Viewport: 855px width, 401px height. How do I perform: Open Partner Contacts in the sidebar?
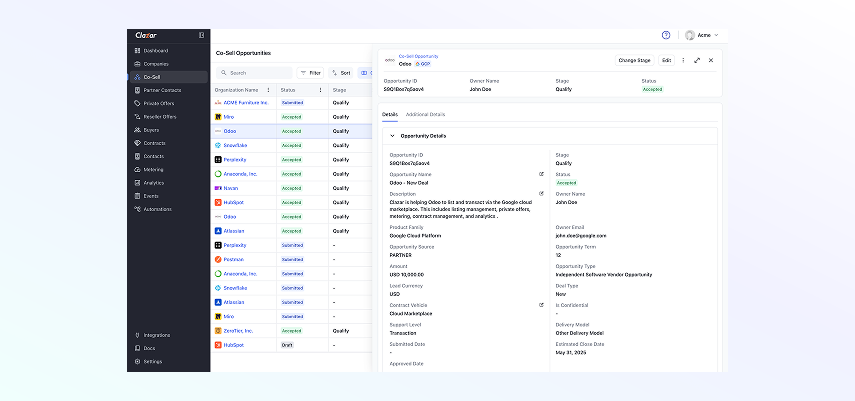point(168,90)
